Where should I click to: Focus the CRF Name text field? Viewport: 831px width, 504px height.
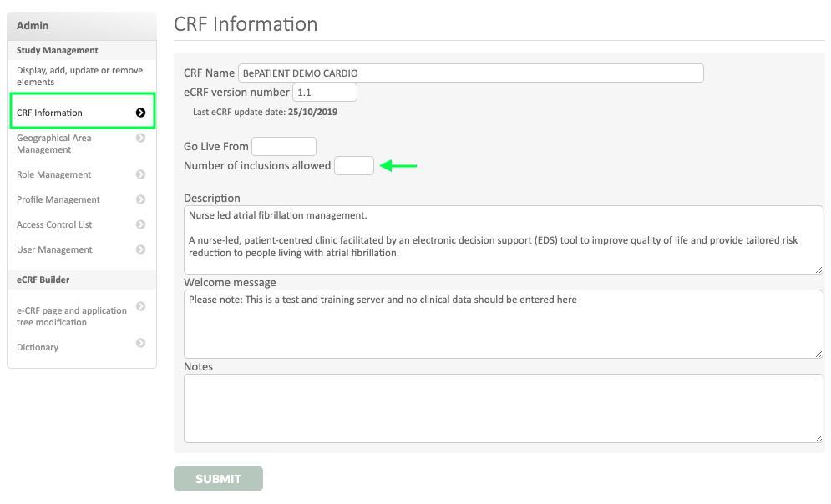click(x=470, y=73)
